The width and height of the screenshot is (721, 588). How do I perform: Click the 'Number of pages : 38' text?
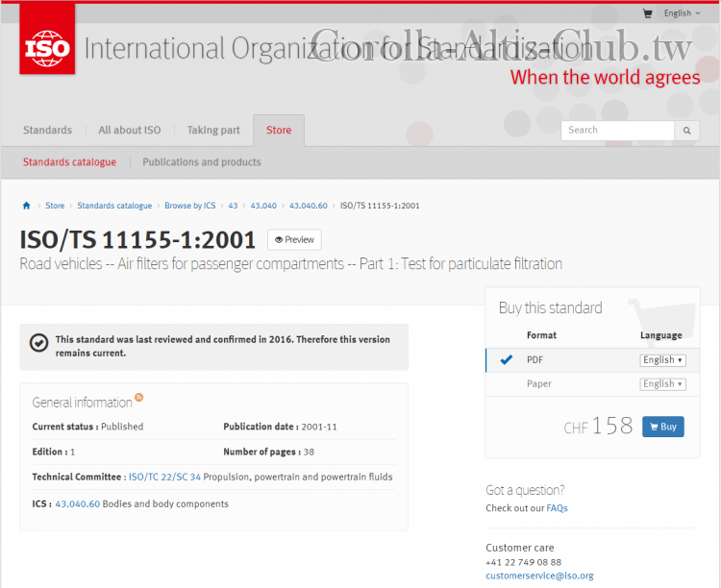point(268,452)
